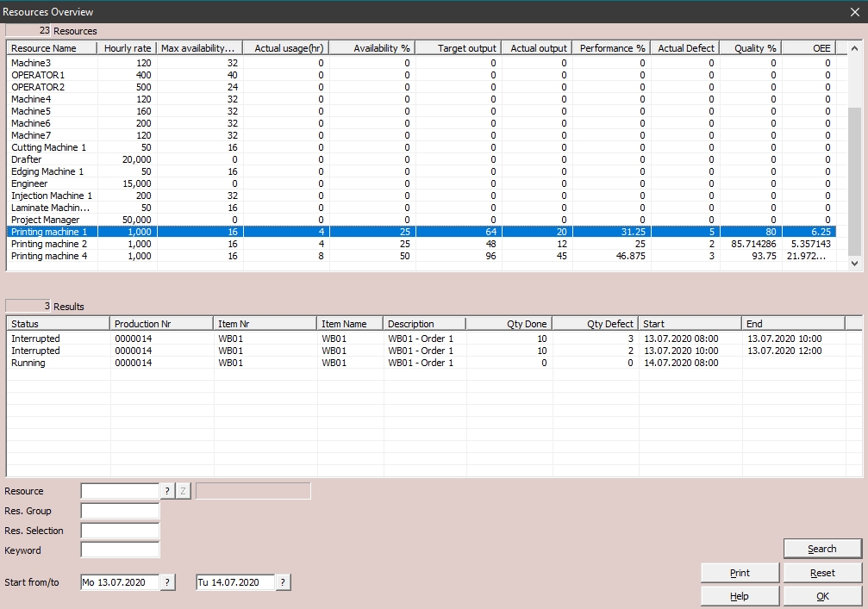
Task: Focus the Keyword input field
Action: tap(120, 550)
